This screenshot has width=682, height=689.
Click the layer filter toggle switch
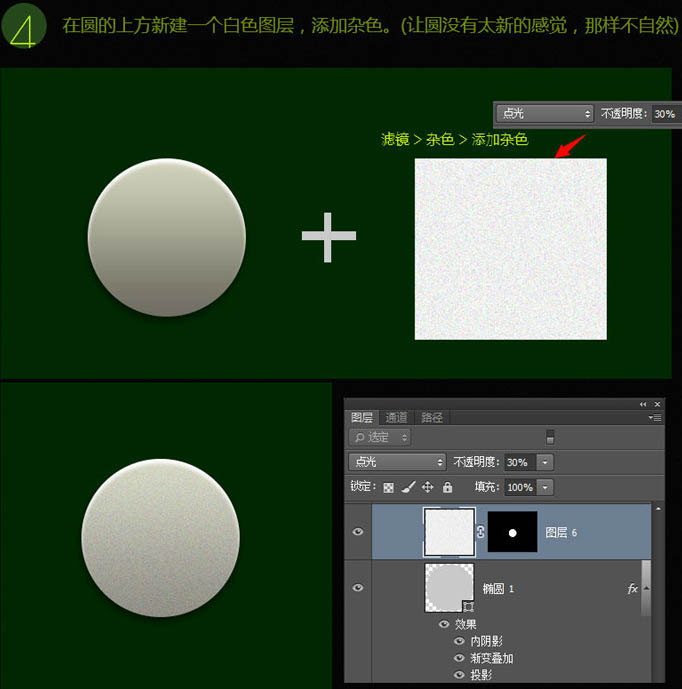(x=550, y=437)
